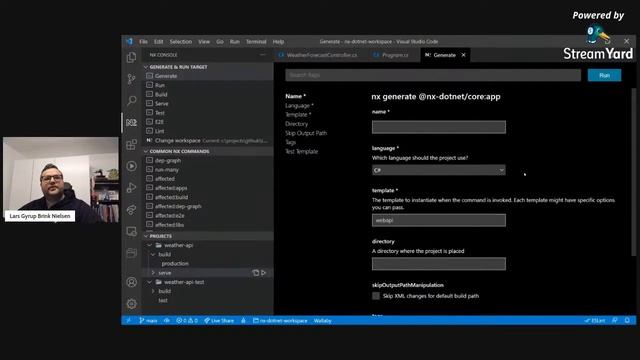Click the copy icon on serve row
This screenshot has width=640, height=360.
[x=256, y=273]
